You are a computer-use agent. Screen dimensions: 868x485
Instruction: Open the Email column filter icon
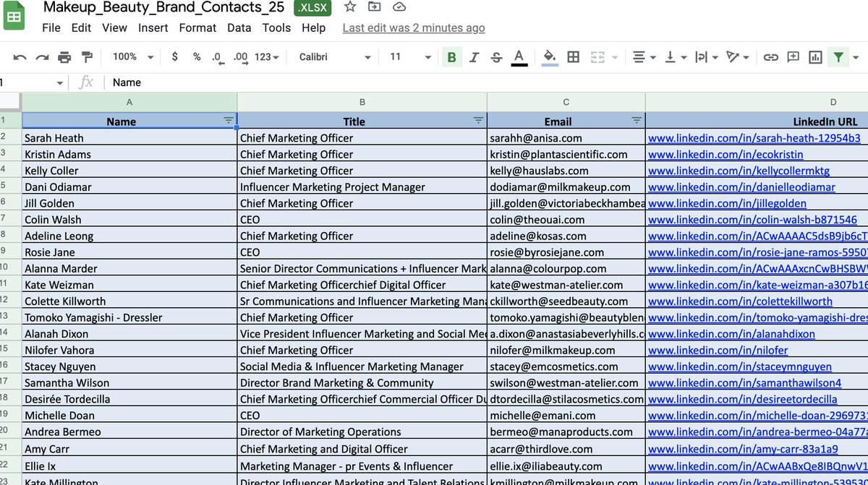(x=637, y=120)
